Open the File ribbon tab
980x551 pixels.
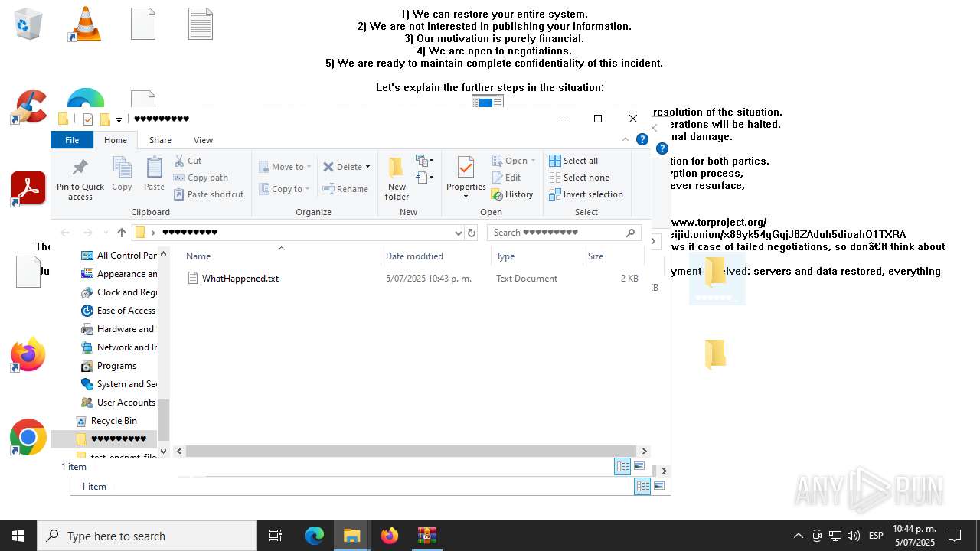(x=72, y=140)
